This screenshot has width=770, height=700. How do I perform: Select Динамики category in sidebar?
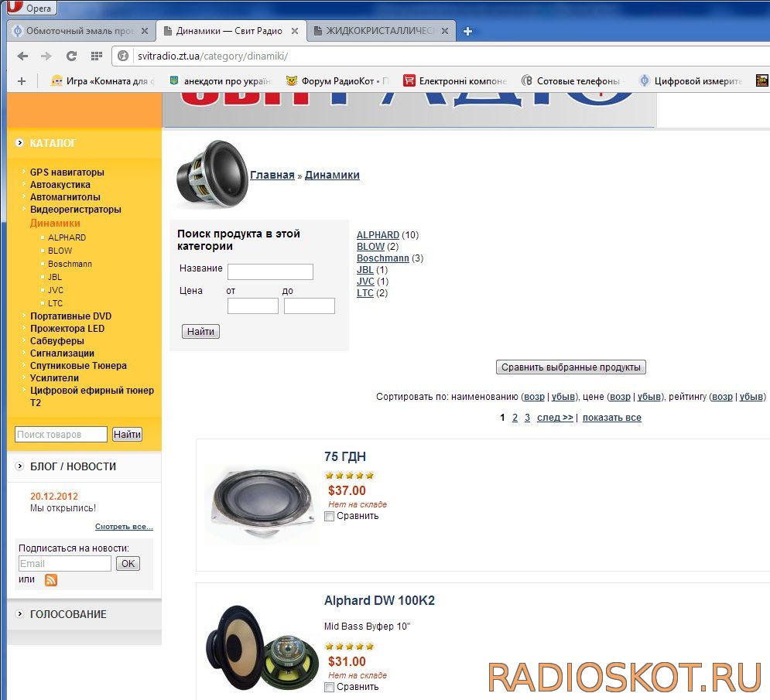(55, 223)
